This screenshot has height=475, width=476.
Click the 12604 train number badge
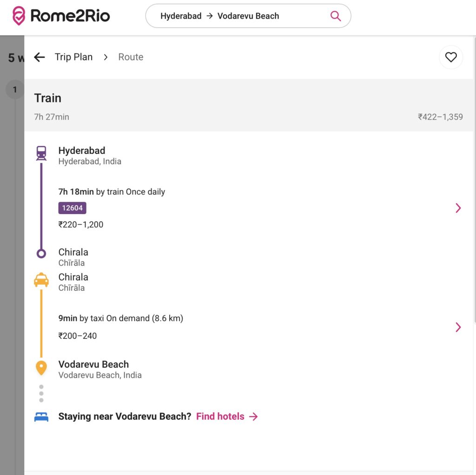point(72,208)
